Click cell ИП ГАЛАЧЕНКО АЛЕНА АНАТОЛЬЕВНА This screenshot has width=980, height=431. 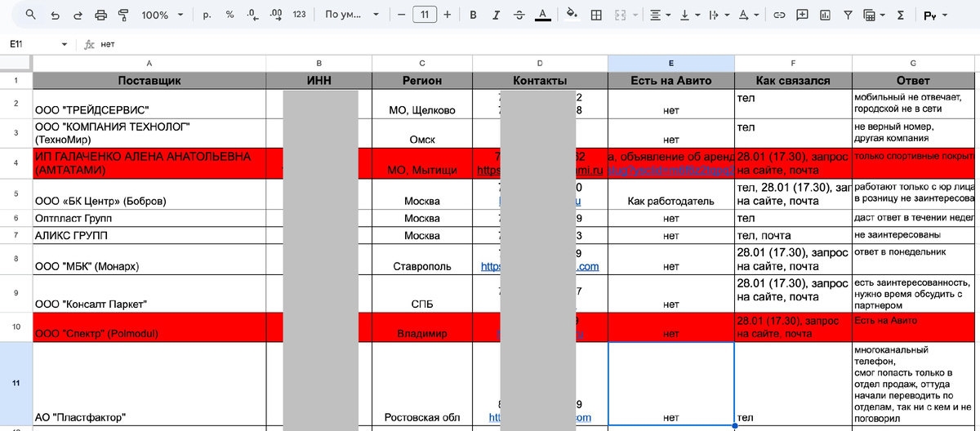click(x=149, y=163)
